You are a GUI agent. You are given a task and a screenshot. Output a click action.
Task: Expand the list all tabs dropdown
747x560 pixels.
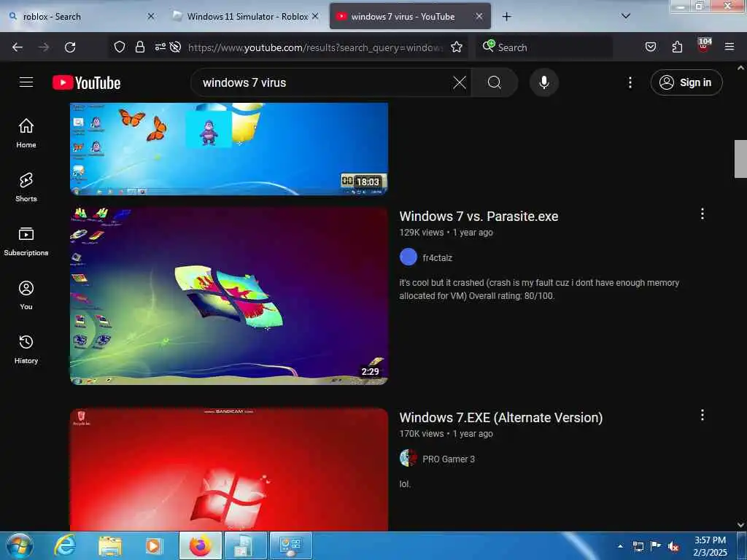click(626, 16)
